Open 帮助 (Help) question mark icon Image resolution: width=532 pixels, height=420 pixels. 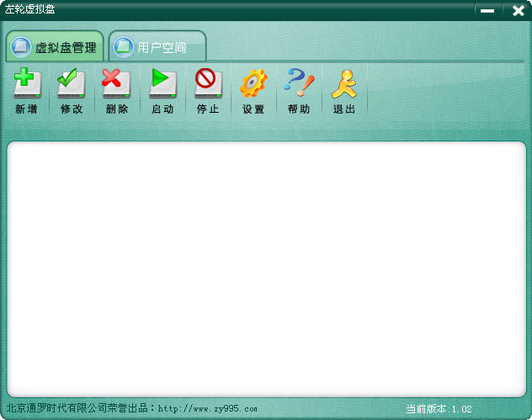299,84
